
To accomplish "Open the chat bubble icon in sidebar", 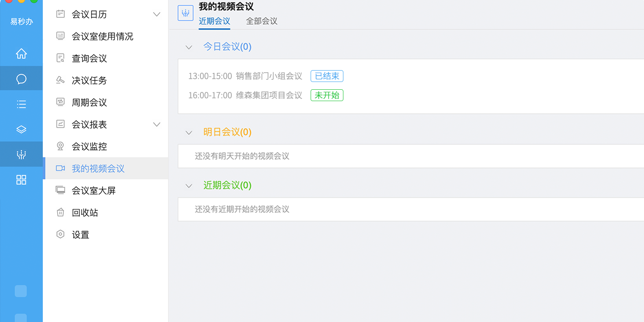I will coord(21,79).
